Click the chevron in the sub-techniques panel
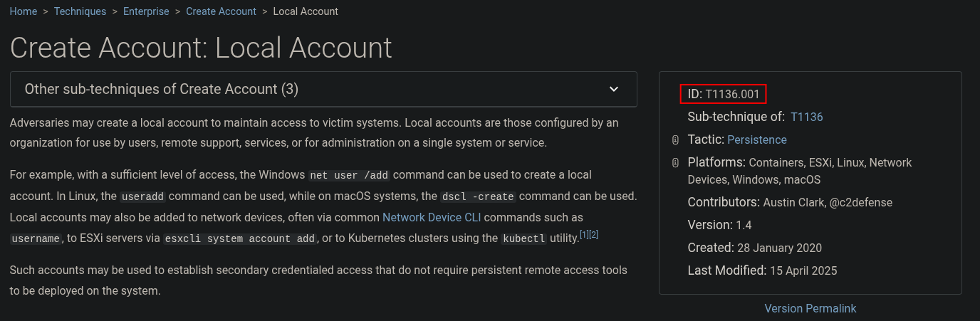 [x=614, y=89]
